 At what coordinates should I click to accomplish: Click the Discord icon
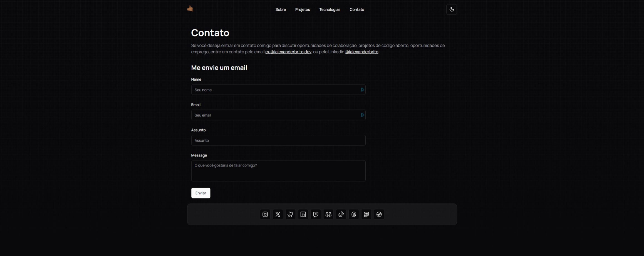click(x=328, y=214)
